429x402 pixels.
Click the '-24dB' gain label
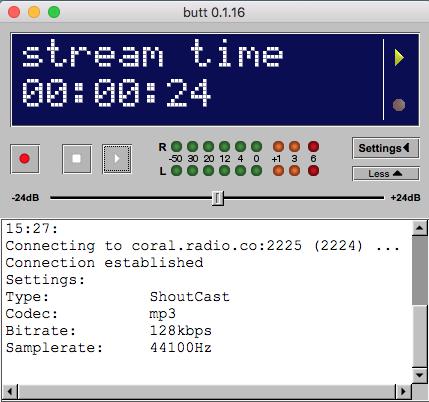[25, 198]
